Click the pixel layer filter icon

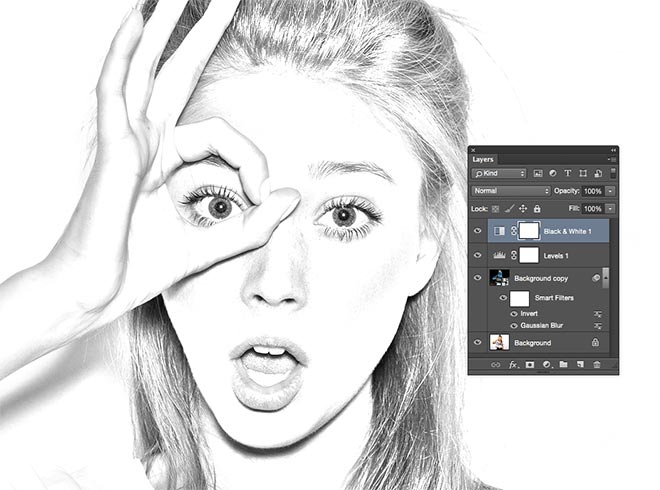(538, 173)
